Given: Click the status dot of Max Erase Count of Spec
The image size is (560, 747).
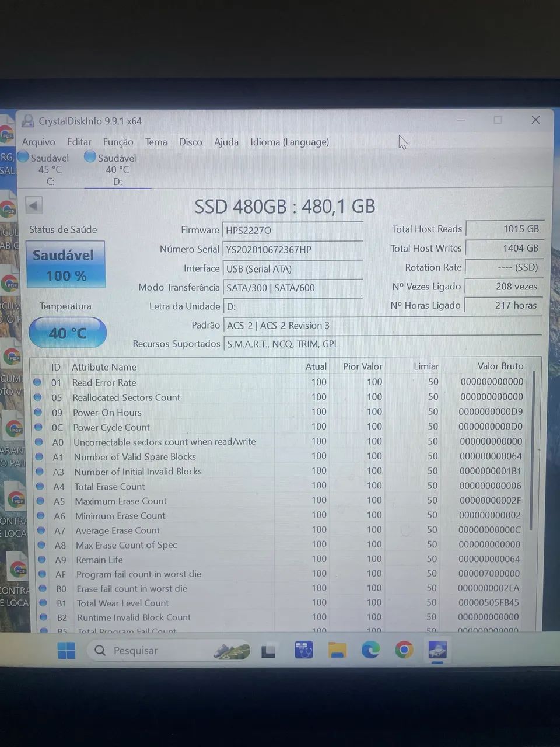Looking at the screenshot, I should [42, 545].
